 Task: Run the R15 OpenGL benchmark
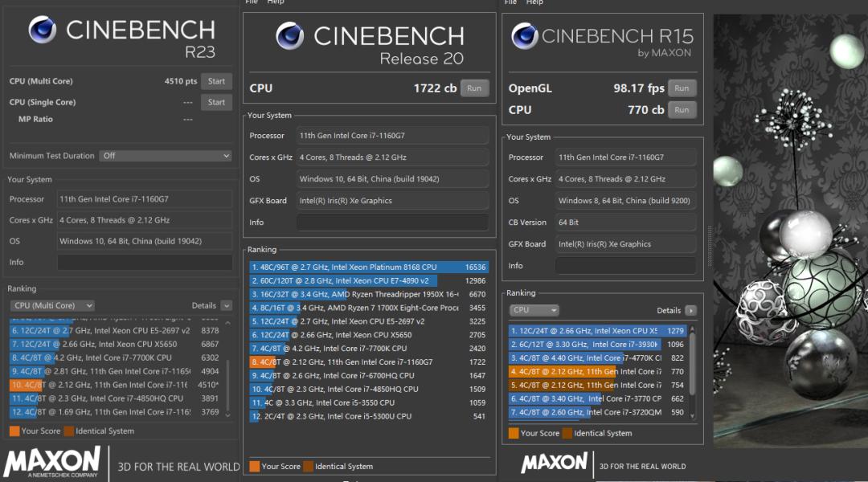click(682, 88)
